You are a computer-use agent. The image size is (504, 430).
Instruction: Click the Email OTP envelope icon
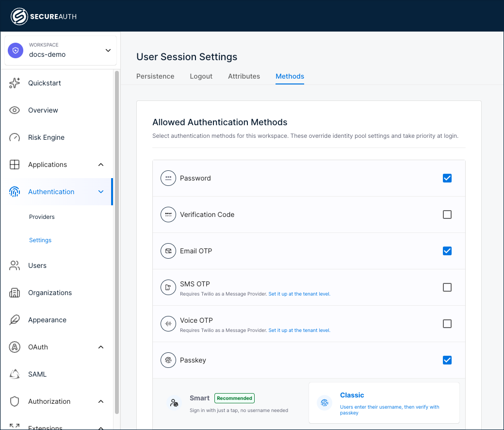point(168,251)
